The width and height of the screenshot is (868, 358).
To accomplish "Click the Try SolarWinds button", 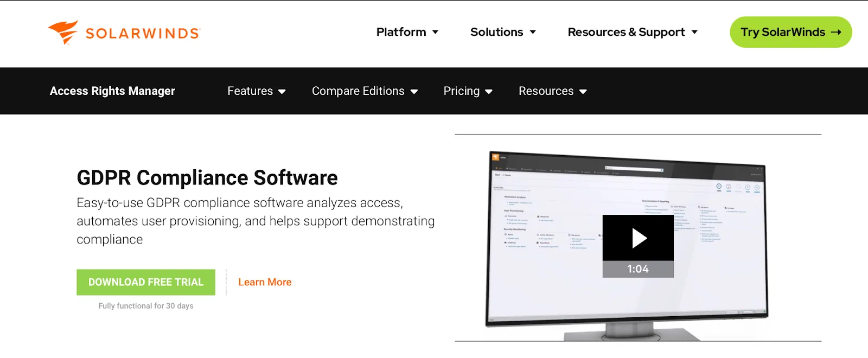I will point(791,32).
